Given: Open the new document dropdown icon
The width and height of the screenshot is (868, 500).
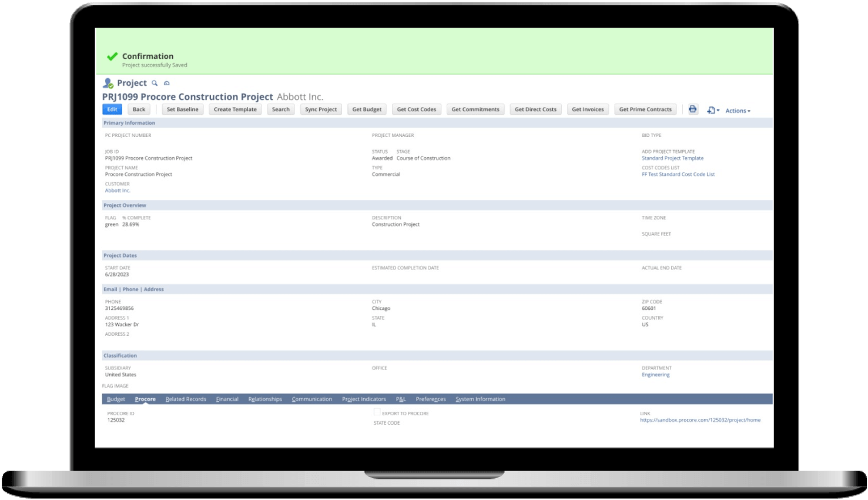Looking at the screenshot, I should point(713,110).
